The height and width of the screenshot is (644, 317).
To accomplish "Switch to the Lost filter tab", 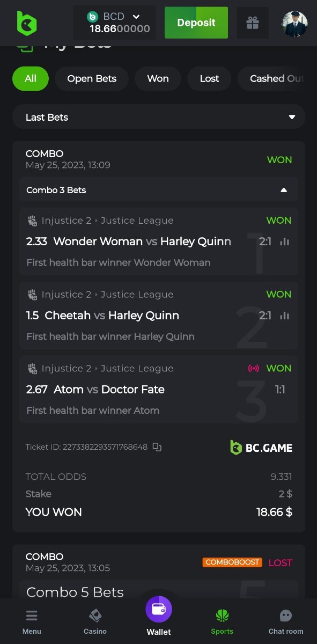I will coord(209,78).
